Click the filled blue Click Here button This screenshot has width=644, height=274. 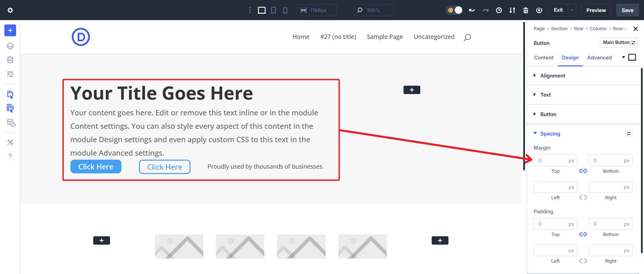point(96,167)
